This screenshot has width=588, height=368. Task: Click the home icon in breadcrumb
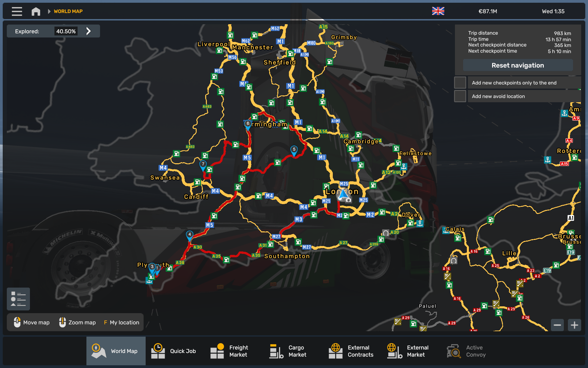[x=36, y=12]
